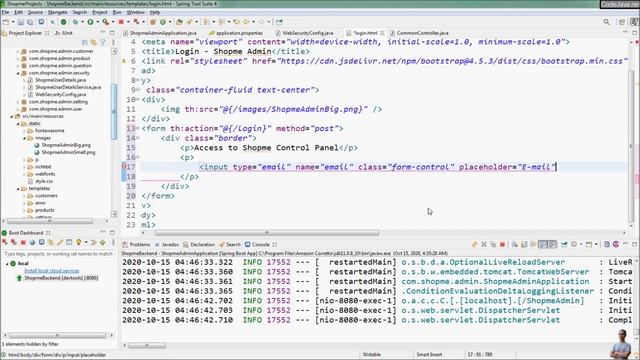640x360 pixels.
Task: Maximize the Boot Dashboard panel
Action: 112,233
